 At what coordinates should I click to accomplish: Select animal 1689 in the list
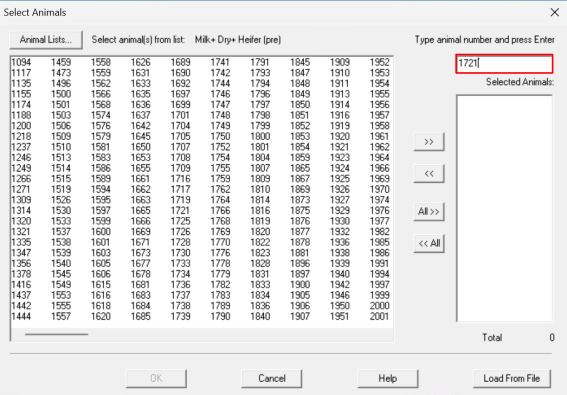point(180,62)
